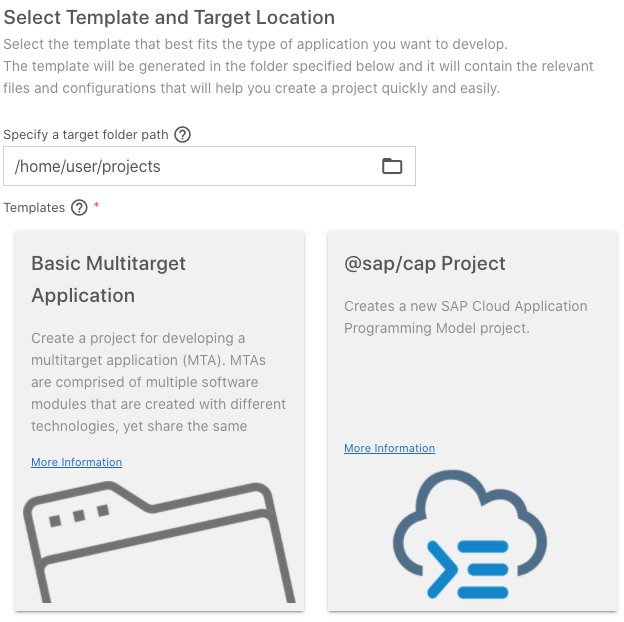The height and width of the screenshot is (622, 624).
Task: Open More Information under Basic Multitarget Application
Action: 76,462
